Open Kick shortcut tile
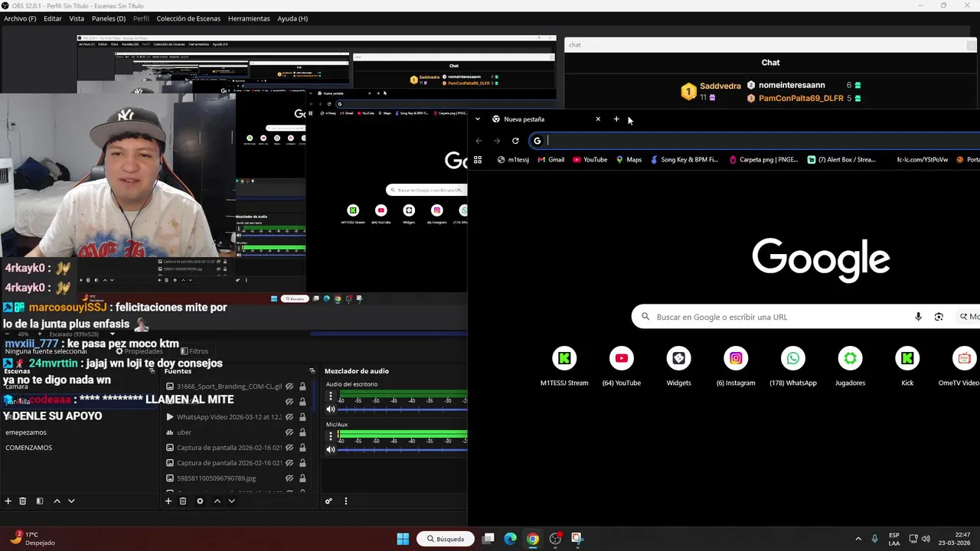Viewport: 980px width, 551px height. 907,367
